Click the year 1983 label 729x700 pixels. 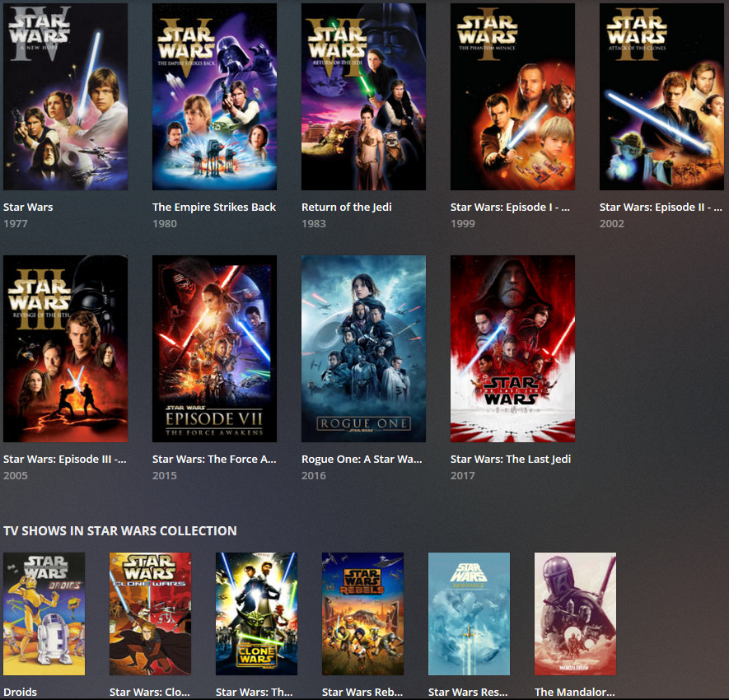(x=314, y=223)
